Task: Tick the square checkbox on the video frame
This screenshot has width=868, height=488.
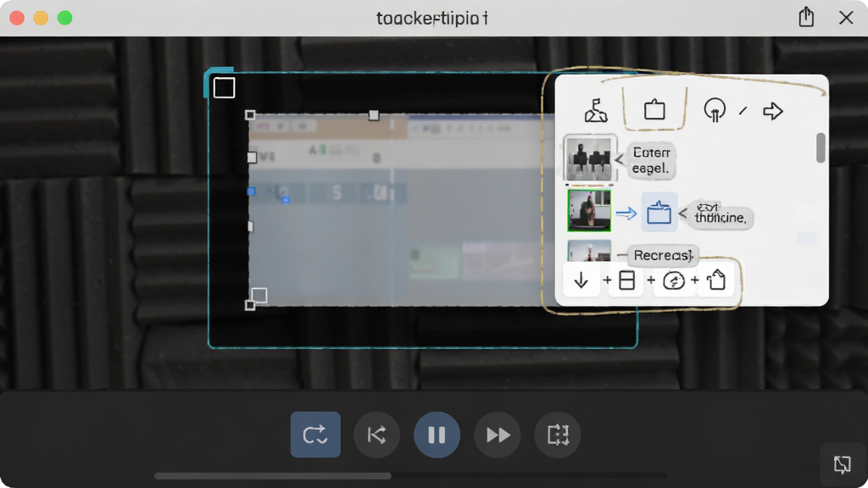Action: pos(224,88)
